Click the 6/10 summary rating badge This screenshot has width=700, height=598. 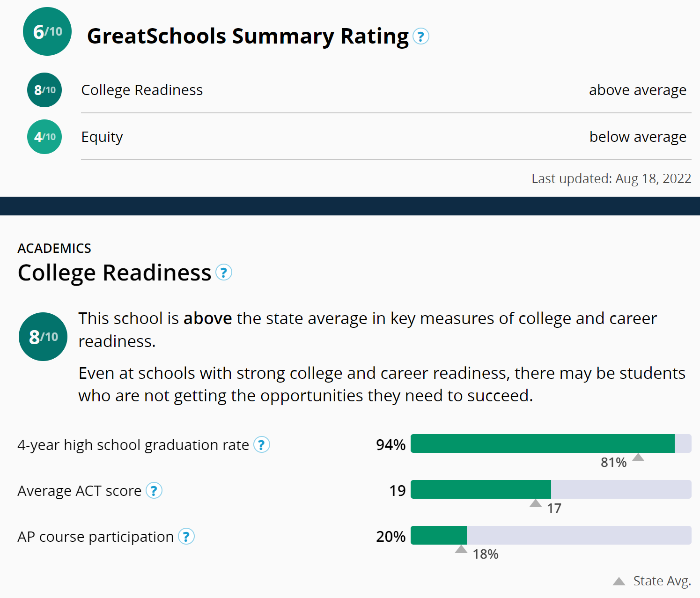(47, 32)
